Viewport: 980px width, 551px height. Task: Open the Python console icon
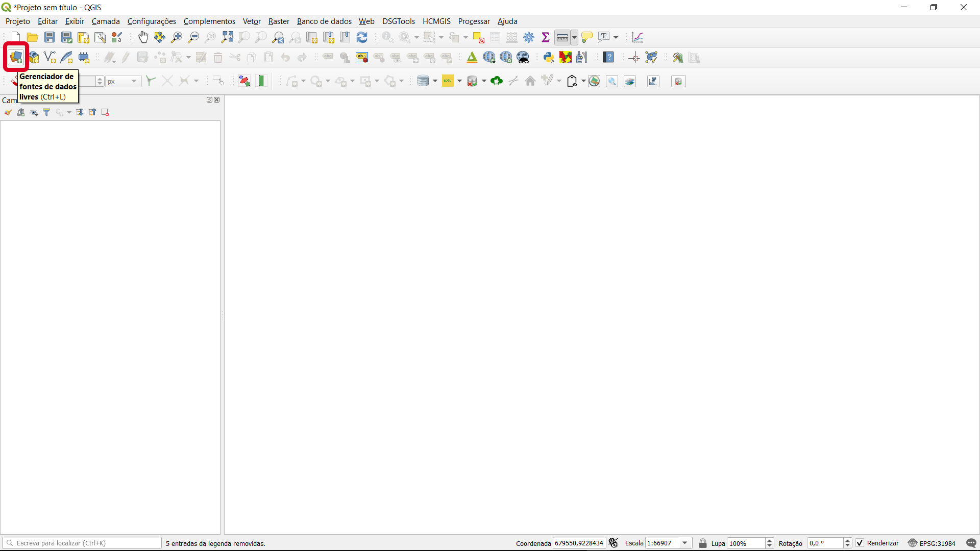point(549,57)
